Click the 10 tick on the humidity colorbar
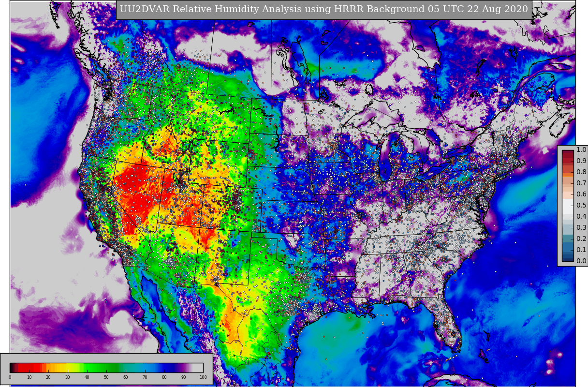Image resolution: width=588 pixels, height=387 pixels. 29,377
